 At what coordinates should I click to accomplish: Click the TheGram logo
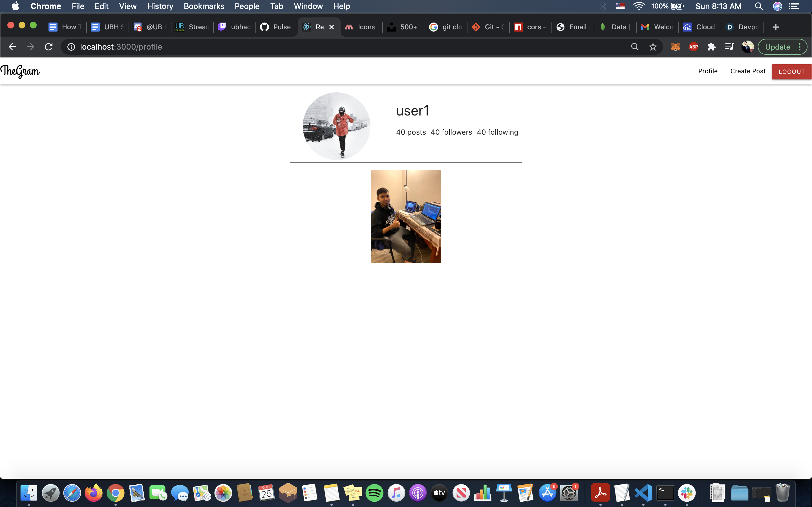coord(20,71)
